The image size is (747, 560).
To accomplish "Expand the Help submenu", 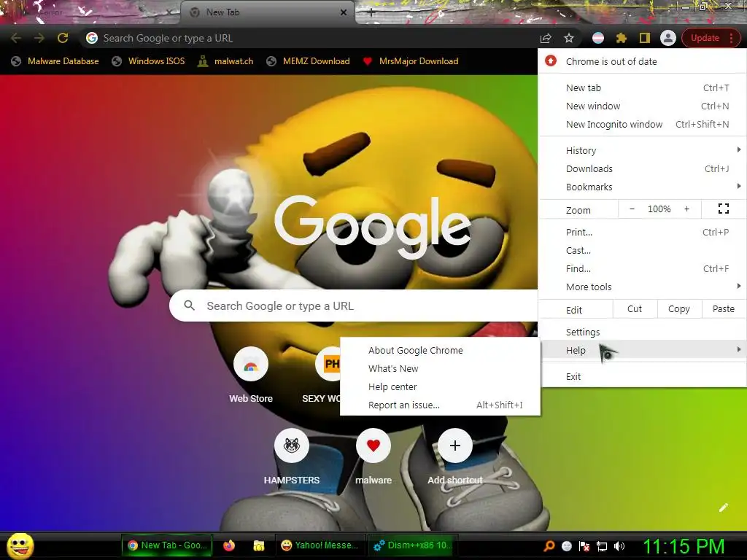I will click(x=642, y=351).
